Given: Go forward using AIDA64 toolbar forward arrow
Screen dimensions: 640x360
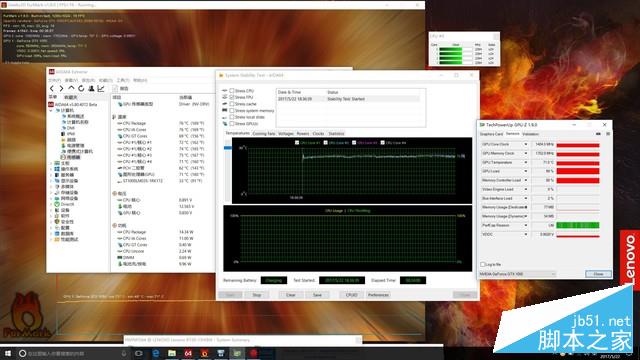Looking at the screenshot, I should (x=61, y=89).
